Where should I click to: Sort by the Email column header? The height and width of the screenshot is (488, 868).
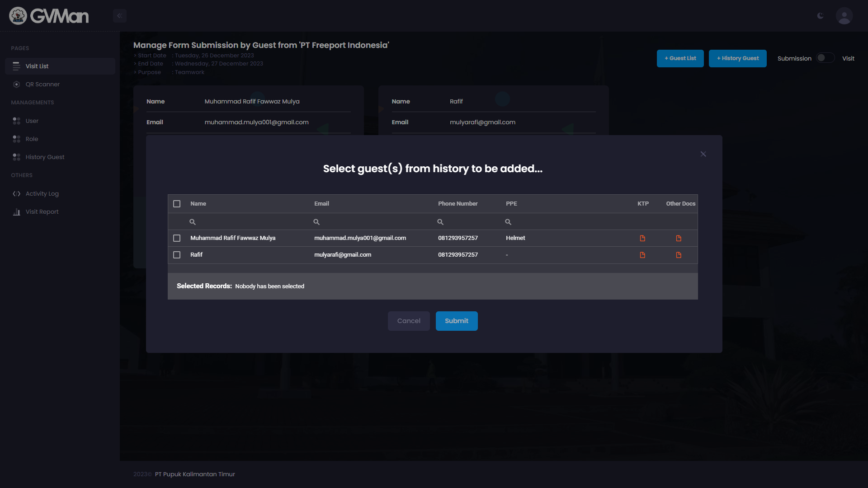[x=322, y=204]
